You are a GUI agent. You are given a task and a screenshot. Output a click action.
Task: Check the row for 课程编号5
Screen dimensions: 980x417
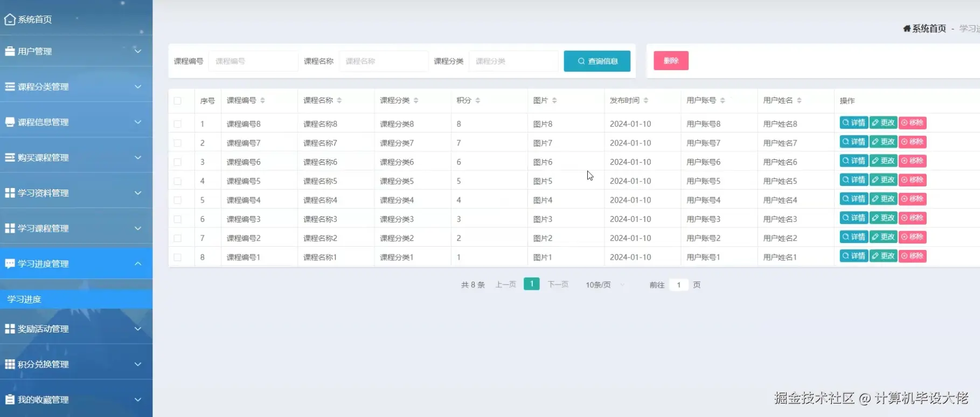(178, 182)
